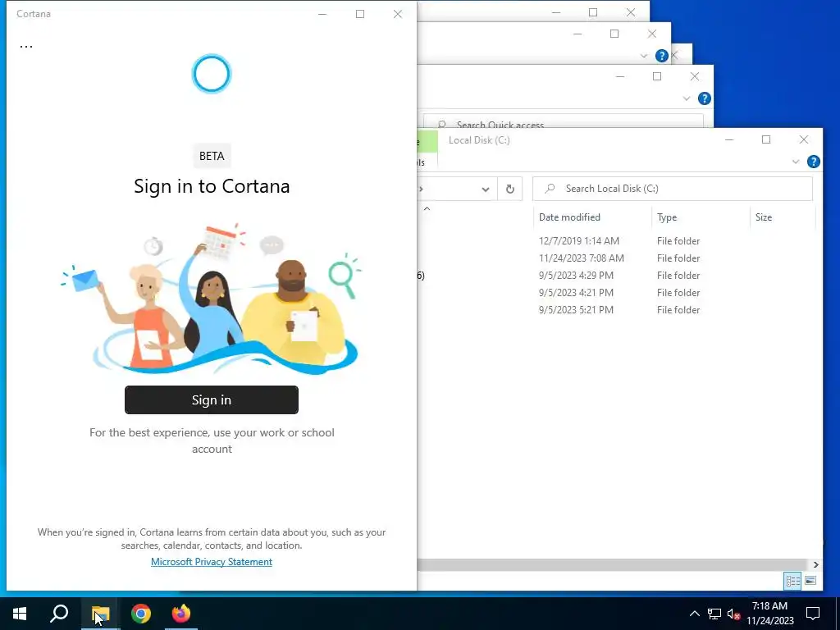Open the Windows Start menu

point(20,614)
